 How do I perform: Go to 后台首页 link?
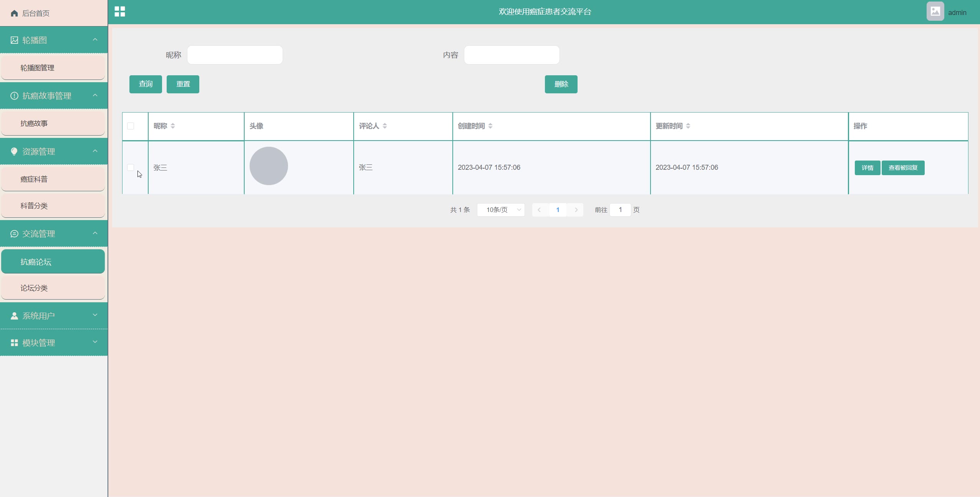[x=36, y=13]
